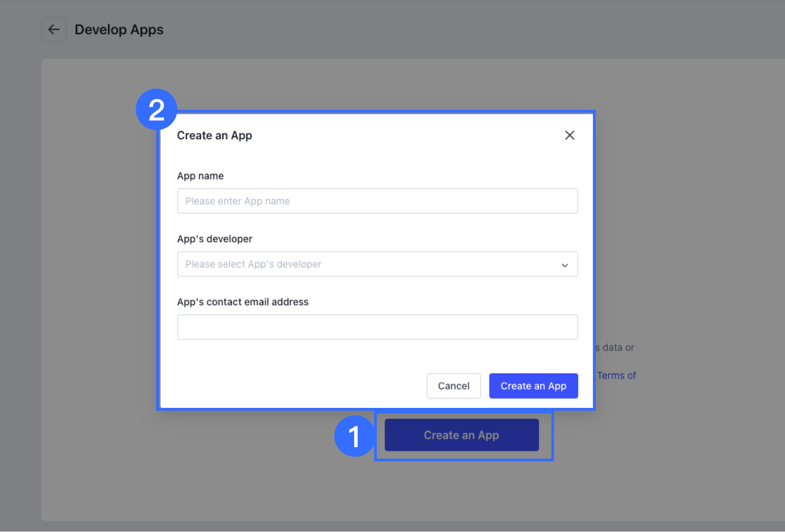This screenshot has width=785, height=532.
Task: Click the back arrow next to Develop Apps
Action: 54,29
